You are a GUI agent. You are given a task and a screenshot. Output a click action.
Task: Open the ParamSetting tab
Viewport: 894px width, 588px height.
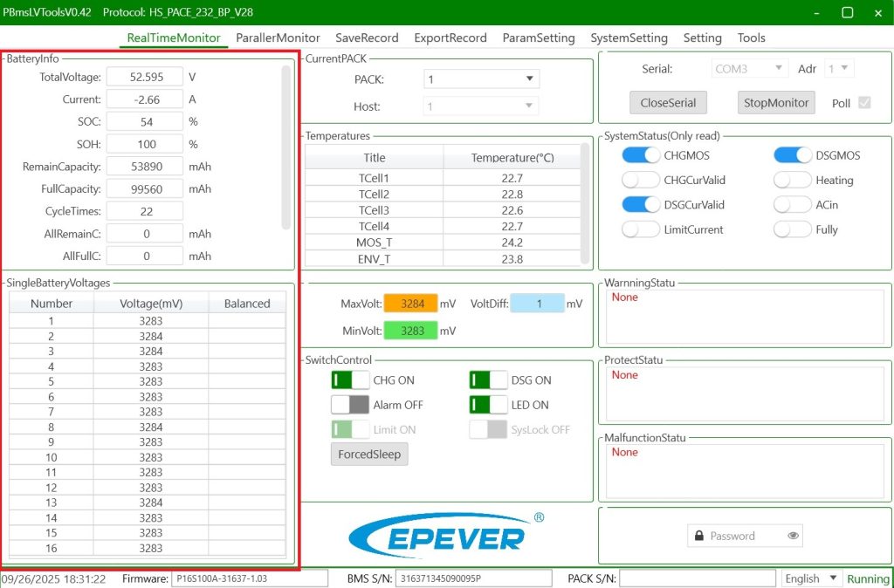tap(538, 38)
